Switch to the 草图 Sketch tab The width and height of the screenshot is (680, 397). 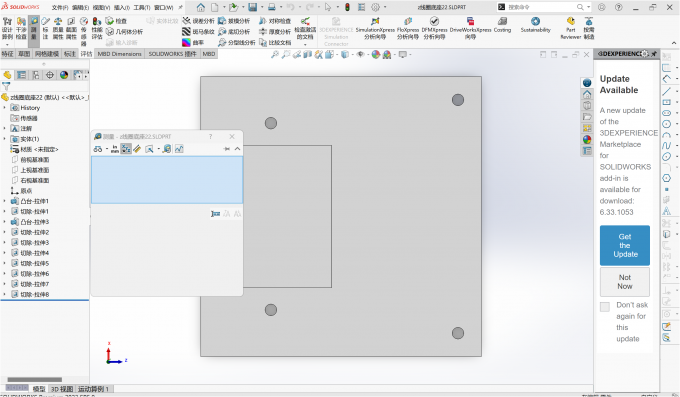(24, 54)
